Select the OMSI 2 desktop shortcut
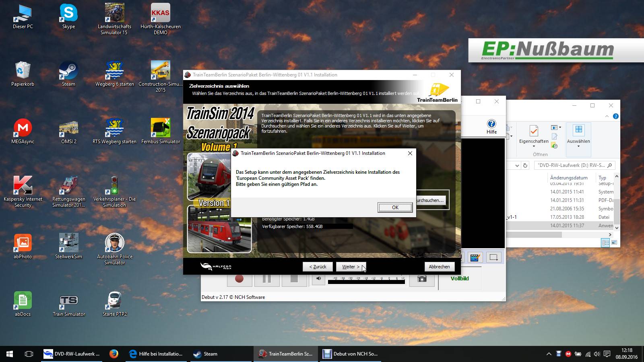 pyautogui.click(x=68, y=132)
